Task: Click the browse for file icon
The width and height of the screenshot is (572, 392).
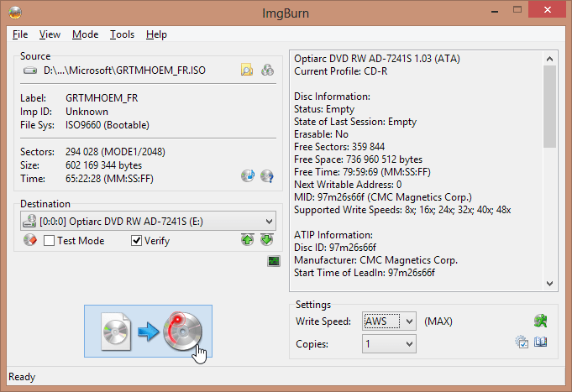Action: 247,70
